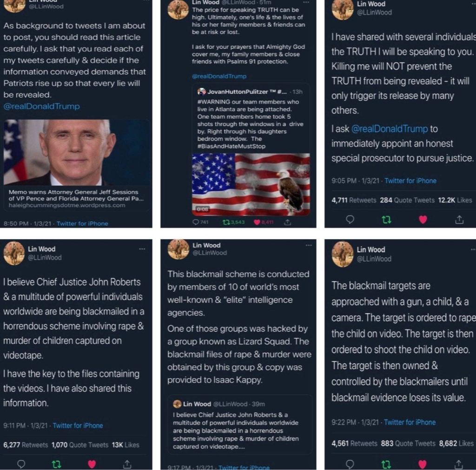Retweet the 9:05 PM special prosecutor tweet

pos(386,220)
